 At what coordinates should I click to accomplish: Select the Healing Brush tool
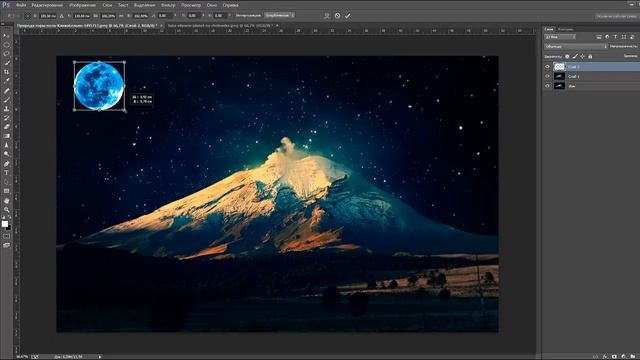click(x=7, y=91)
